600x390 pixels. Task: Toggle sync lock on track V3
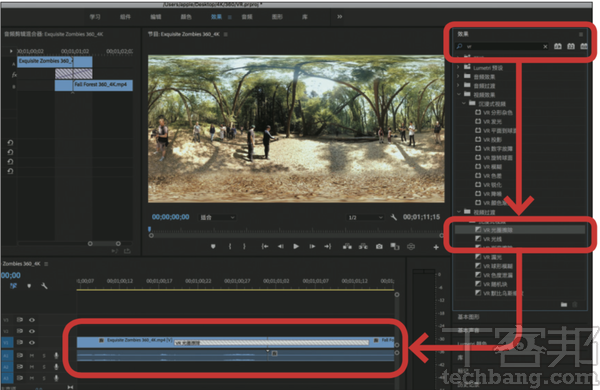click(x=20, y=320)
